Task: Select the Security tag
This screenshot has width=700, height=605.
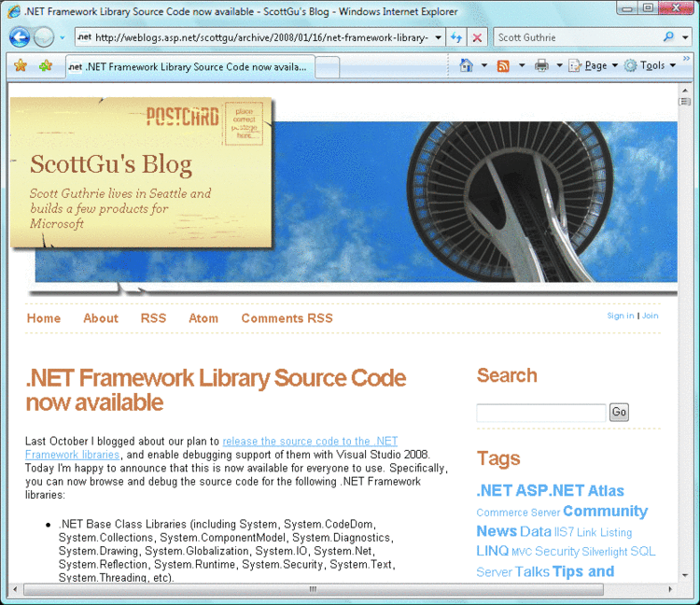Action: click(557, 552)
